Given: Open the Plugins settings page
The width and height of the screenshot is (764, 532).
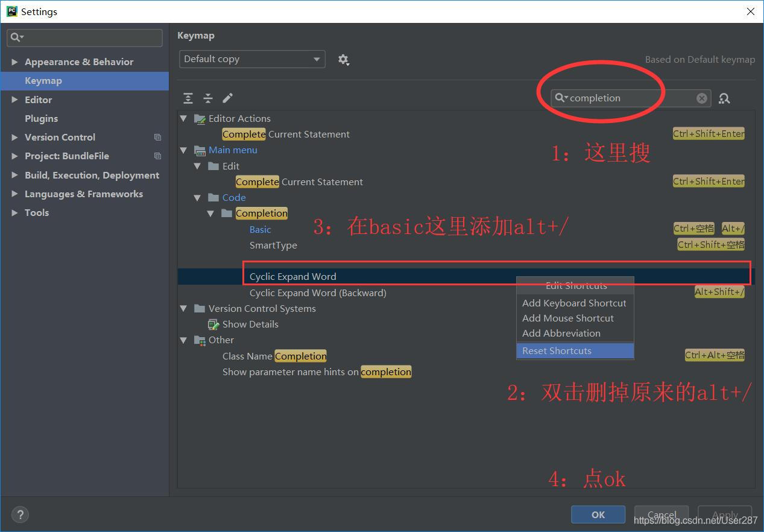Looking at the screenshot, I should (41, 118).
